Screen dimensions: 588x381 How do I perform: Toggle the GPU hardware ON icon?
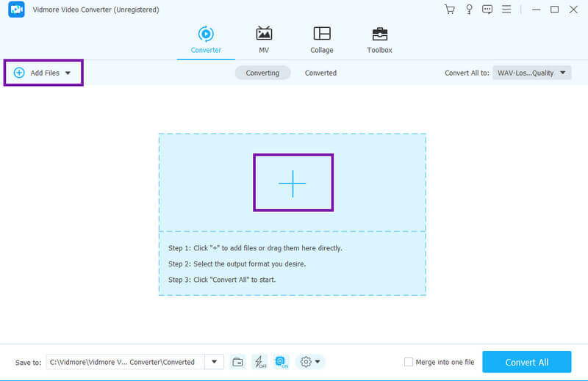[281, 362]
